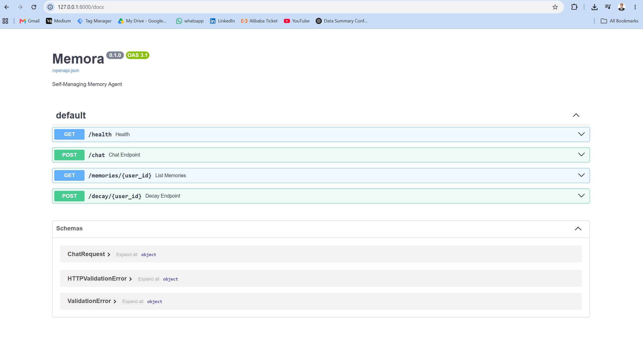The width and height of the screenshot is (643, 364).
Task: Expand the HTTPValidationError schema arrow
Action: click(x=130, y=279)
